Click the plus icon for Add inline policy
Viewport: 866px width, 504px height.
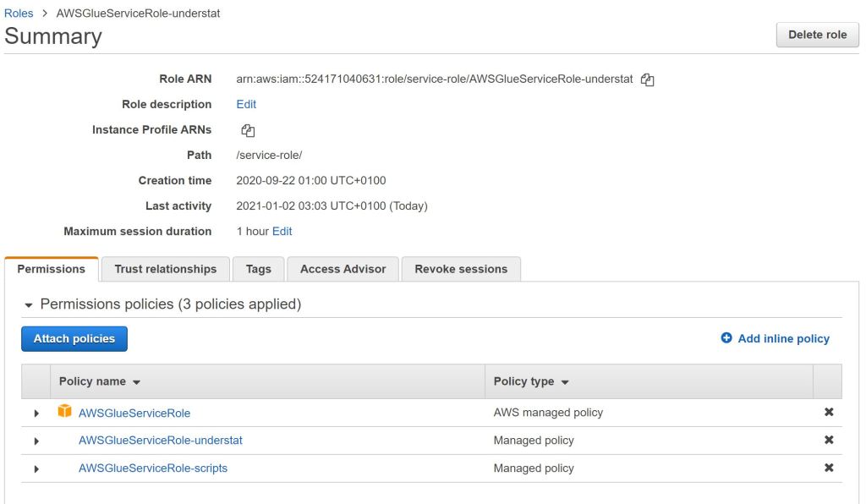tap(726, 338)
